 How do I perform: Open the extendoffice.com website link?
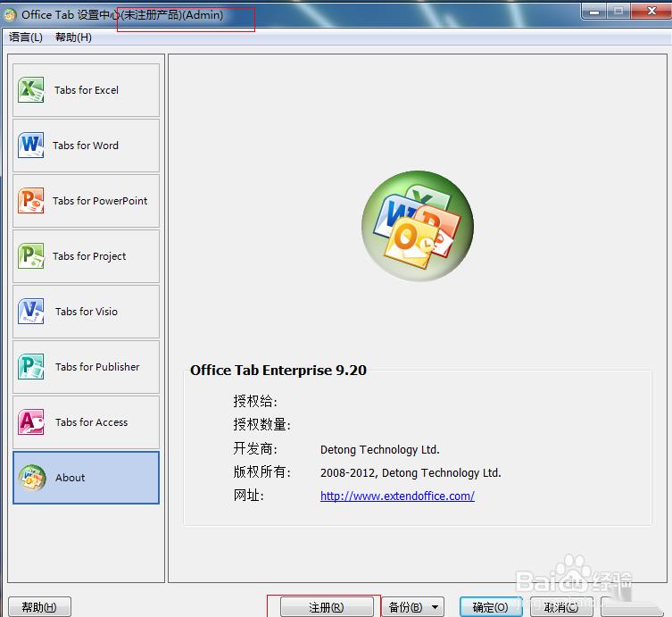tap(397, 496)
